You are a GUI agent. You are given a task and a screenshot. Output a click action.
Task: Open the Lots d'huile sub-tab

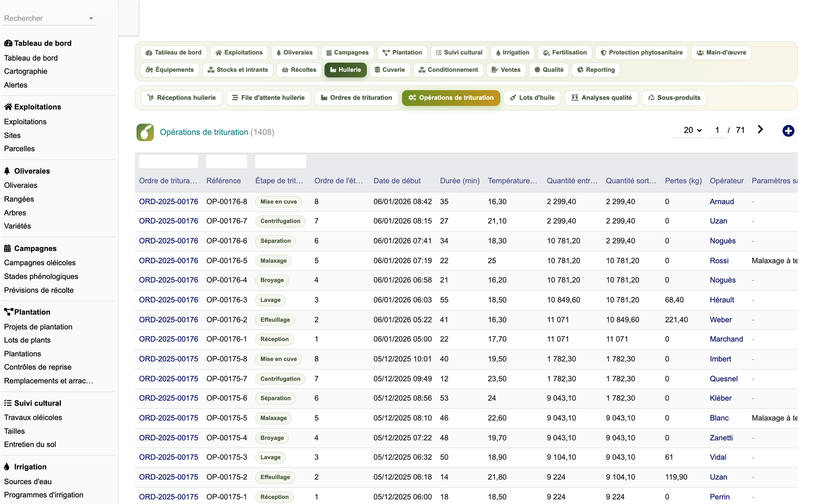tap(532, 98)
